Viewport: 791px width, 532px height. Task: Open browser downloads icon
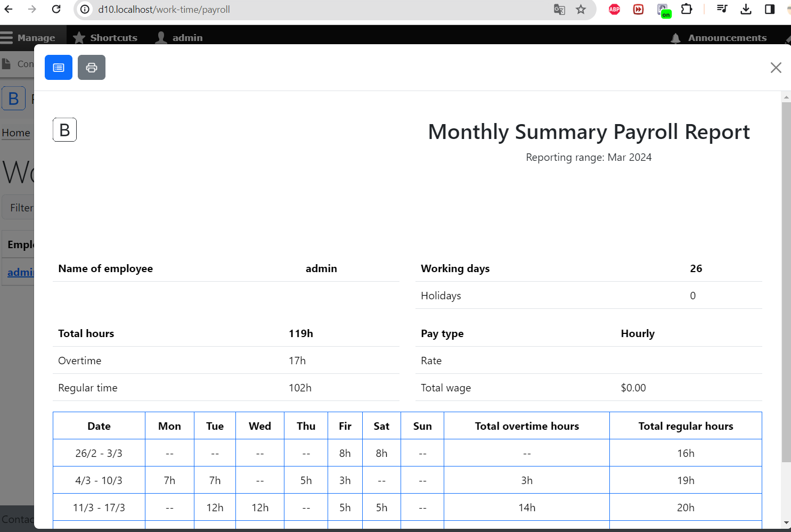point(746,10)
